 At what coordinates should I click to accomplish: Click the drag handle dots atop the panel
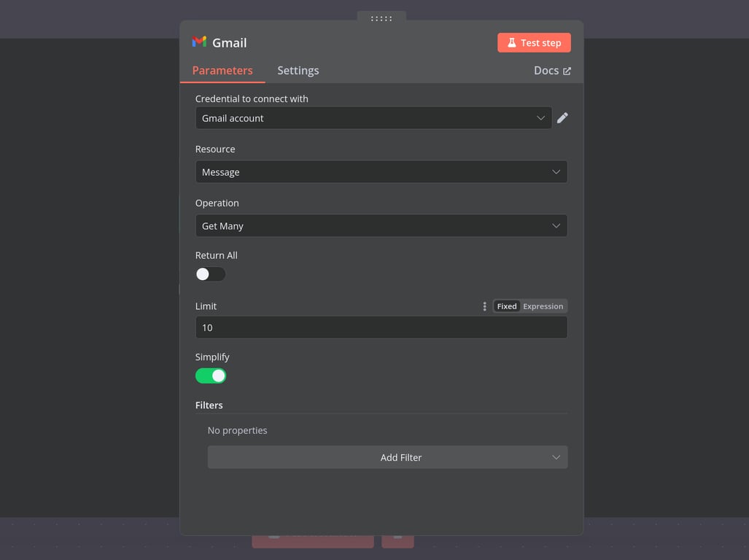point(381,18)
